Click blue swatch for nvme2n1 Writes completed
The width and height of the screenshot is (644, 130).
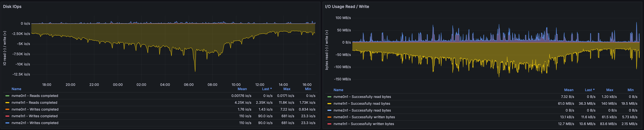[7, 123]
